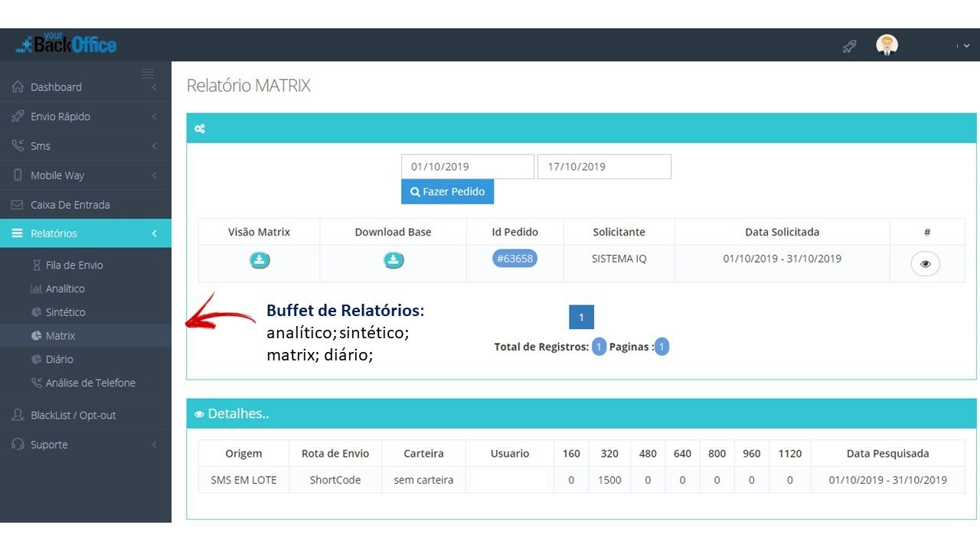
Task: Download the base file under Download Base
Action: click(x=394, y=260)
